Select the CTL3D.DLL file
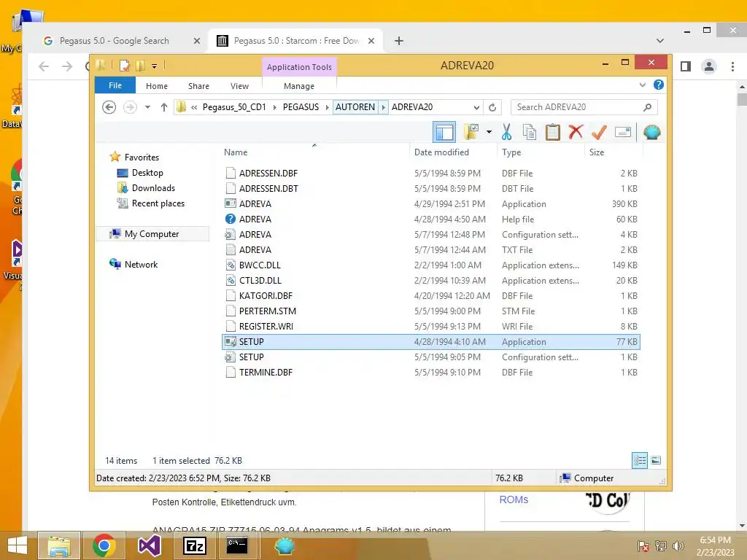This screenshot has width=747, height=560. (x=431, y=280)
